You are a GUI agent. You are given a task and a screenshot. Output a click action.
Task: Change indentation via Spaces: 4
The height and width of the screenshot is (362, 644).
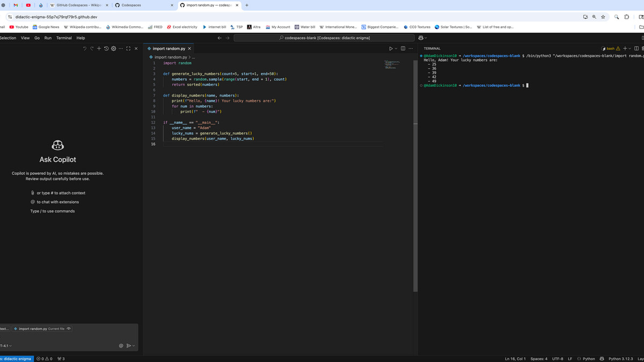539,359
